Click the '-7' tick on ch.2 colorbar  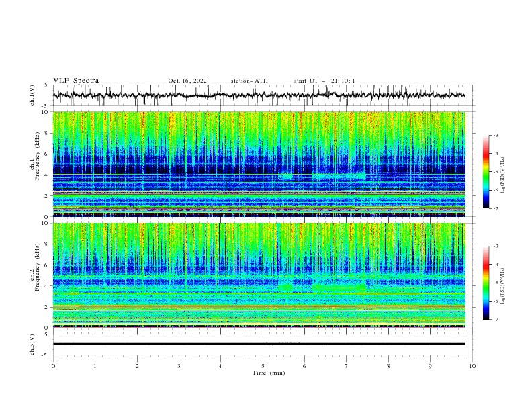pyautogui.click(x=495, y=320)
